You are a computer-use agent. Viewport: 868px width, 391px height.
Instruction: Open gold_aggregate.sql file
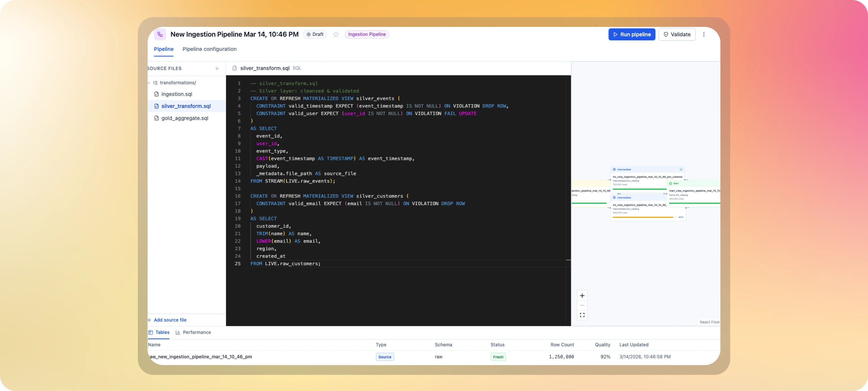tap(185, 118)
